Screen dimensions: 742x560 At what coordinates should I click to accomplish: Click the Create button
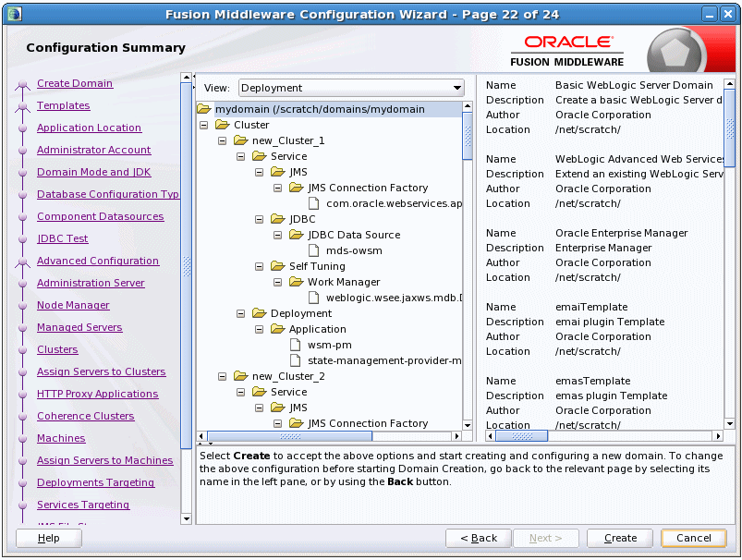point(620,538)
